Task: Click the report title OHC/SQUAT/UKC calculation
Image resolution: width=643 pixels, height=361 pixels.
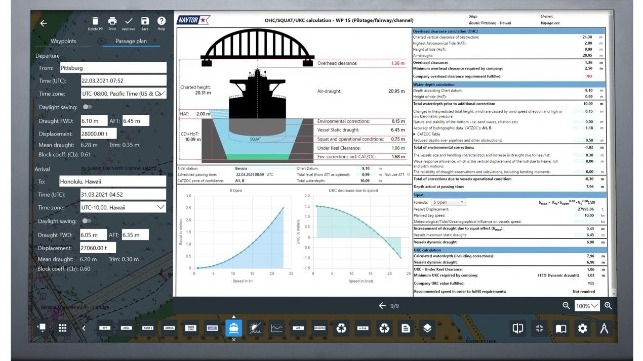Action: tap(339, 20)
